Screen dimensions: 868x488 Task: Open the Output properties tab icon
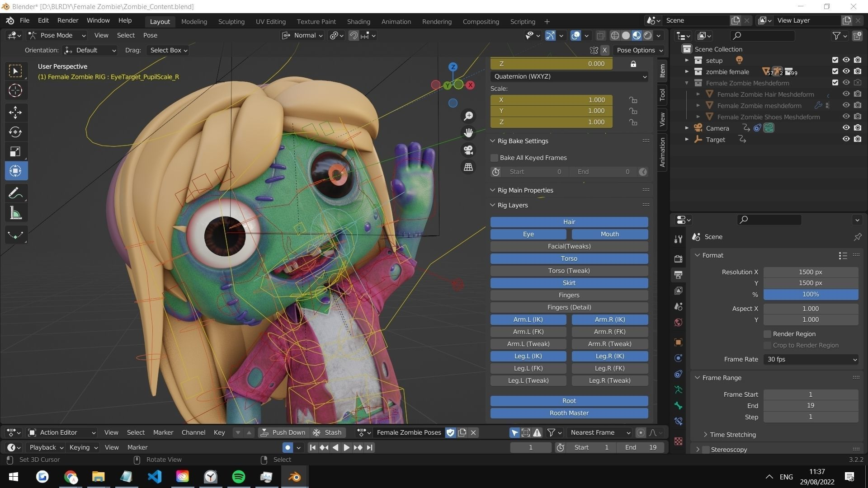tap(678, 275)
